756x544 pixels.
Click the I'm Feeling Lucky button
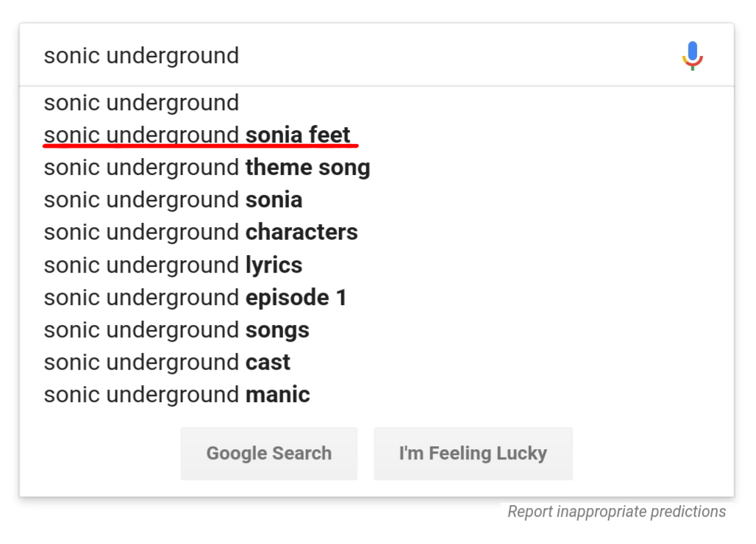[x=473, y=454]
